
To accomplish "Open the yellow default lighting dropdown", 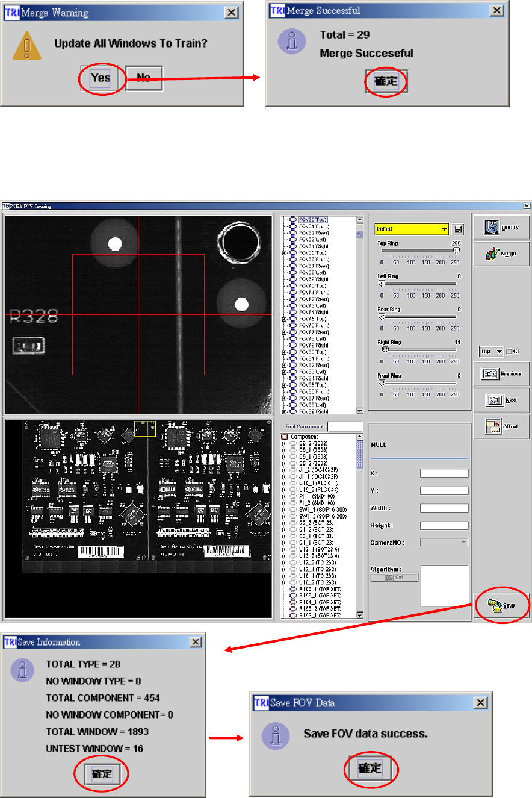I will click(411, 229).
